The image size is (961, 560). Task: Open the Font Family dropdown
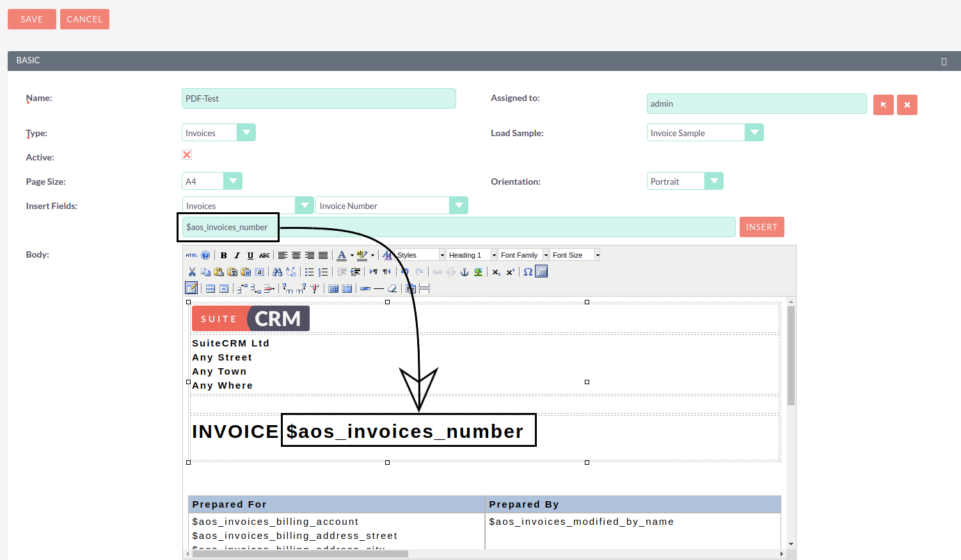523,255
